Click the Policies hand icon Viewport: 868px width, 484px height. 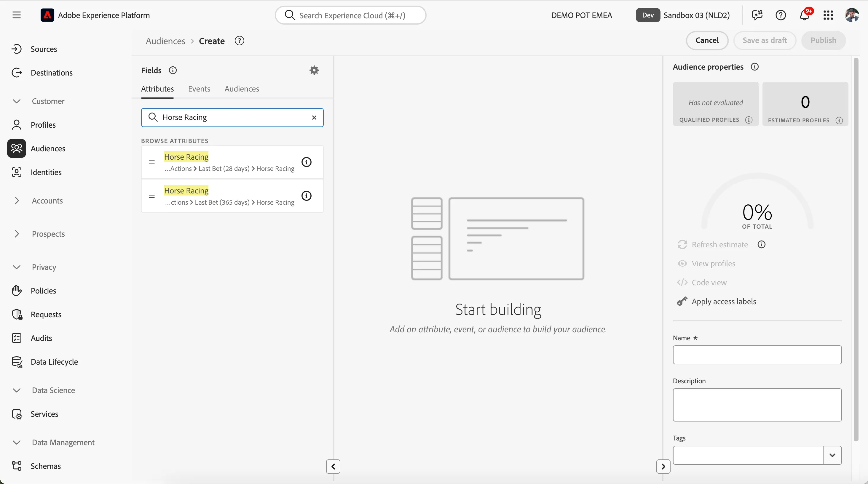[x=17, y=291]
